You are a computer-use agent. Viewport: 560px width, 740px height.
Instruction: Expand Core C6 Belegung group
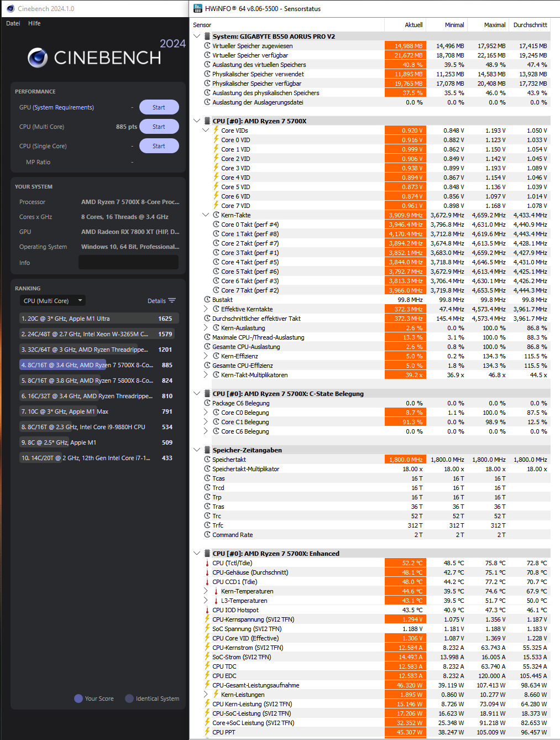pos(206,431)
